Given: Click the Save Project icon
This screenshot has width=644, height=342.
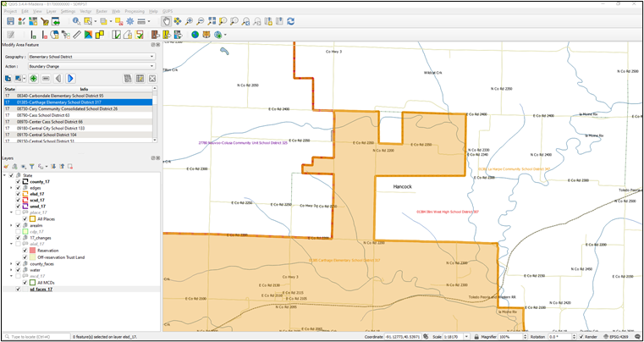Looking at the screenshot, I should (10, 21).
